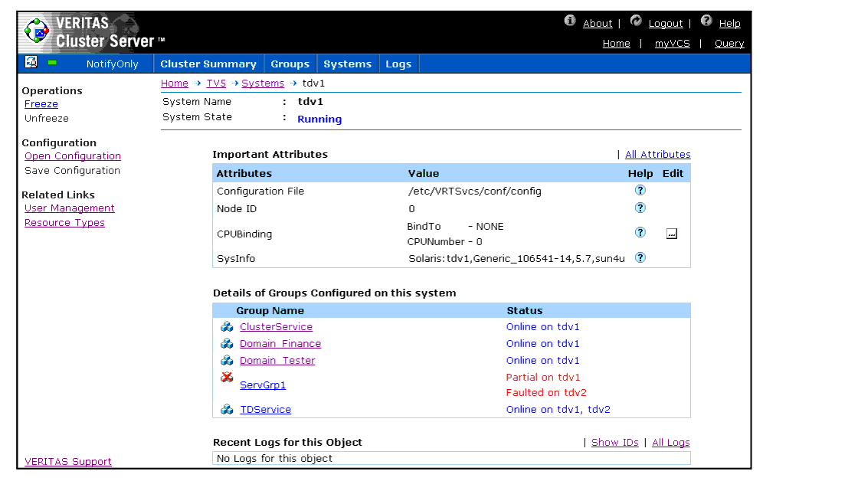Open the Systems tab
The width and height of the screenshot is (858, 504).
click(347, 64)
